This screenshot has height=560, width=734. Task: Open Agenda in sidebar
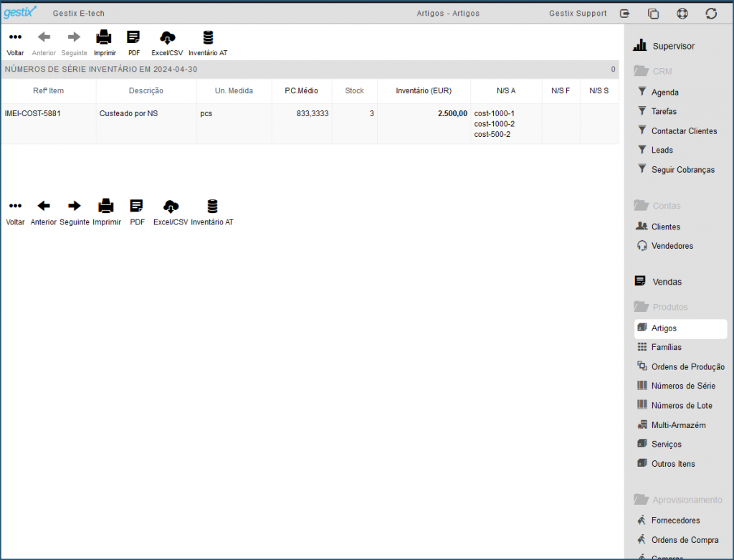[658, 92]
